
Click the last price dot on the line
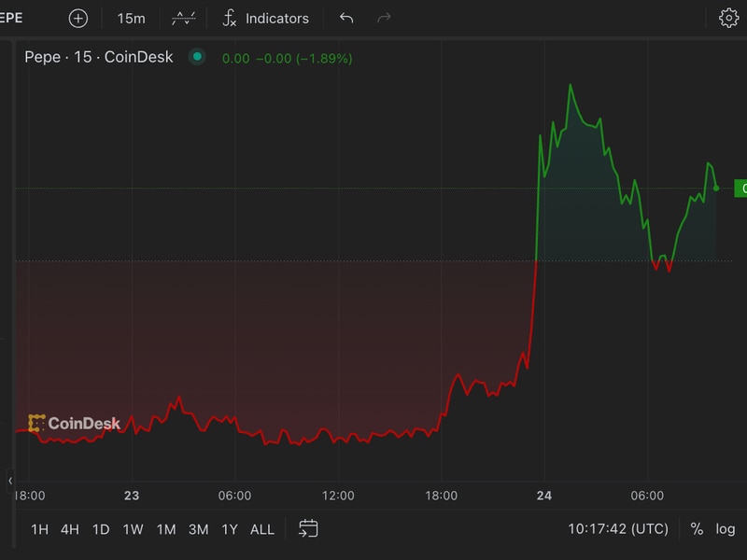[x=716, y=189]
